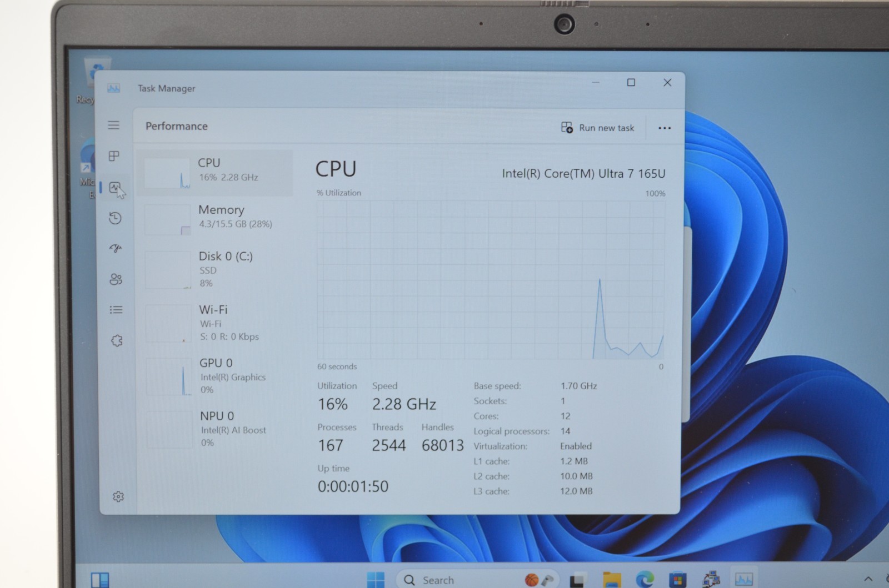Open the Details page list icon
889x588 pixels.
click(116, 310)
